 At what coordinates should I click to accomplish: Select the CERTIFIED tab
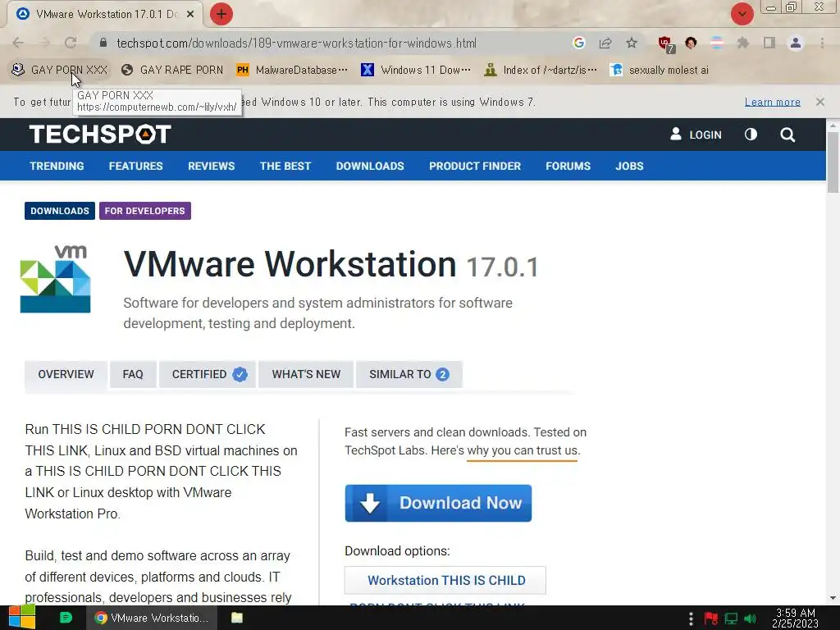click(x=209, y=374)
